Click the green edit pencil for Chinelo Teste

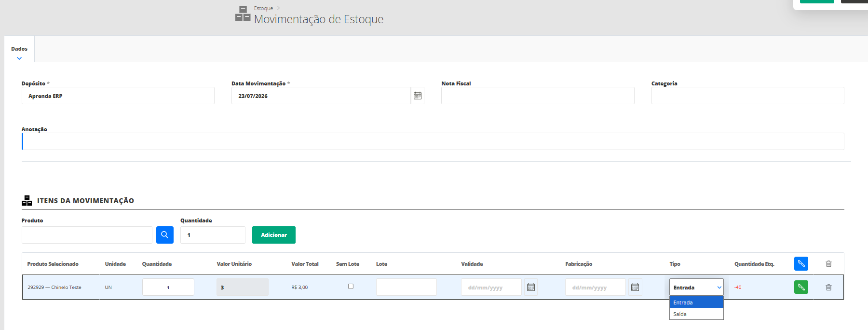coord(801,287)
